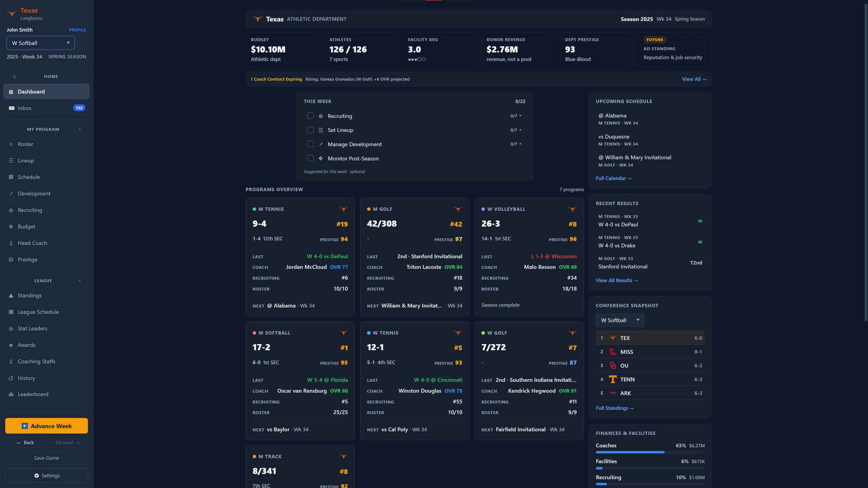Open Stat Leaders in the sidebar

tap(47, 328)
